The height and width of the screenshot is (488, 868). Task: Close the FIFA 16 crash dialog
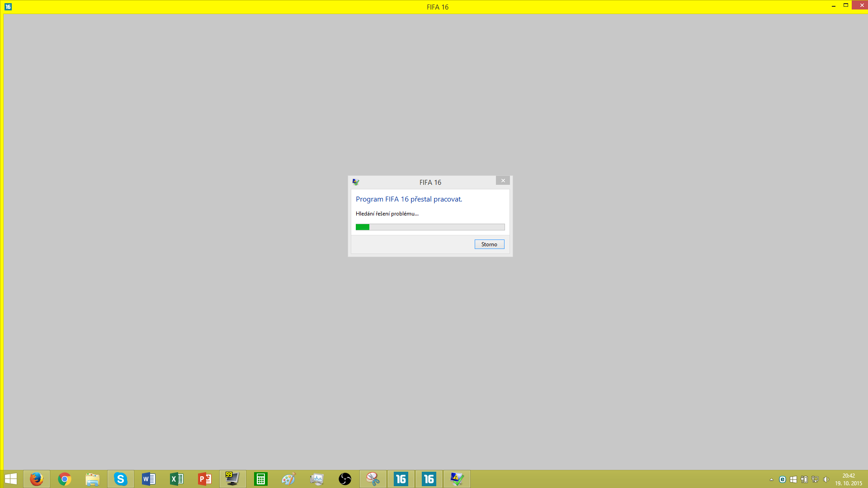(x=503, y=181)
